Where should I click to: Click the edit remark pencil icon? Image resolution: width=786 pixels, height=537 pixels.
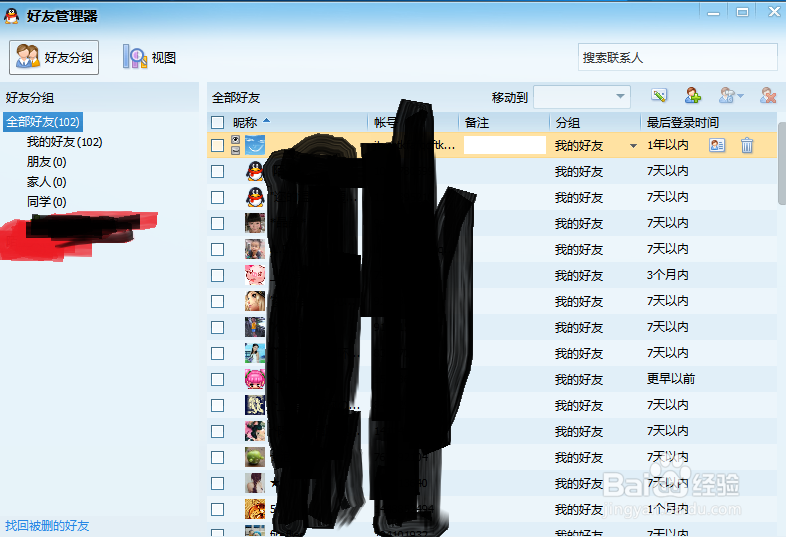pyautogui.click(x=659, y=95)
